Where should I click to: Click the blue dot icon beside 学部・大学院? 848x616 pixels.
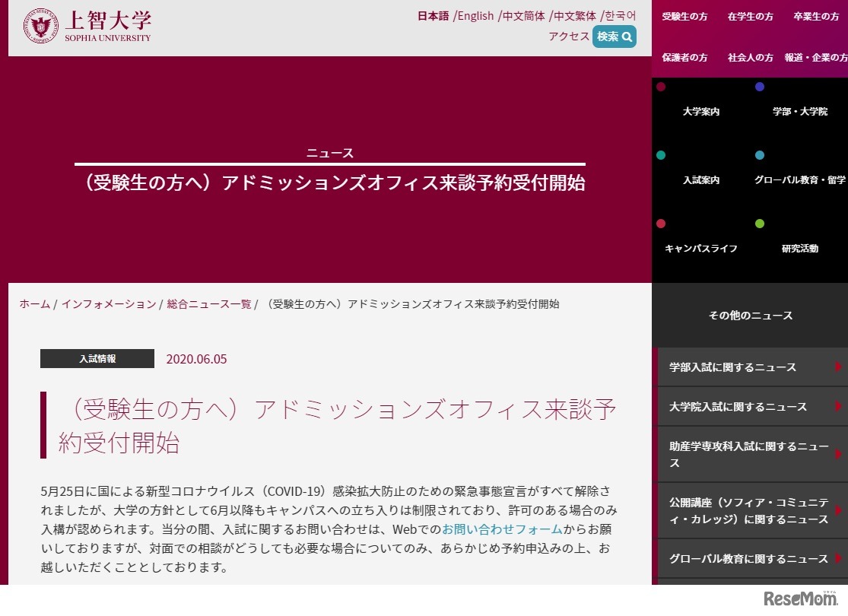(760, 87)
